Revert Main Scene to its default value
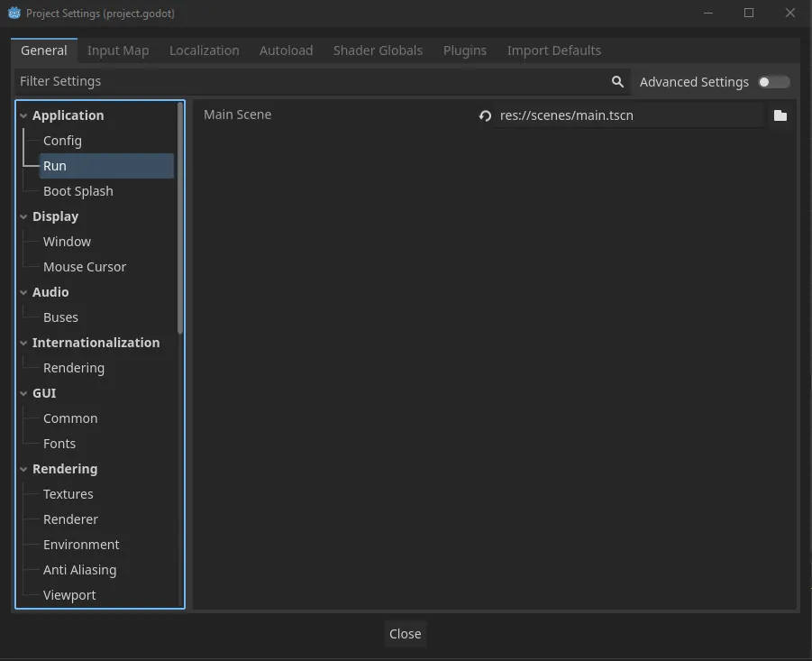The image size is (812, 661). (485, 115)
